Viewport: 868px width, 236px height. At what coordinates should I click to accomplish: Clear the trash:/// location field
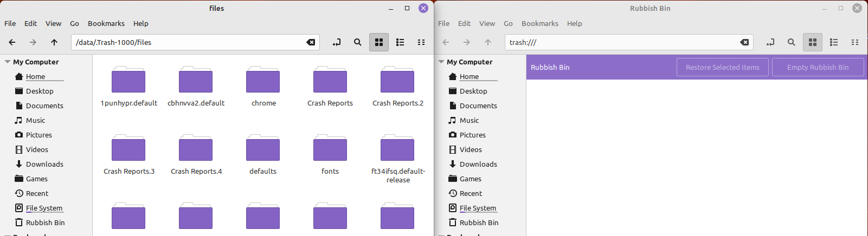[744, 42]
